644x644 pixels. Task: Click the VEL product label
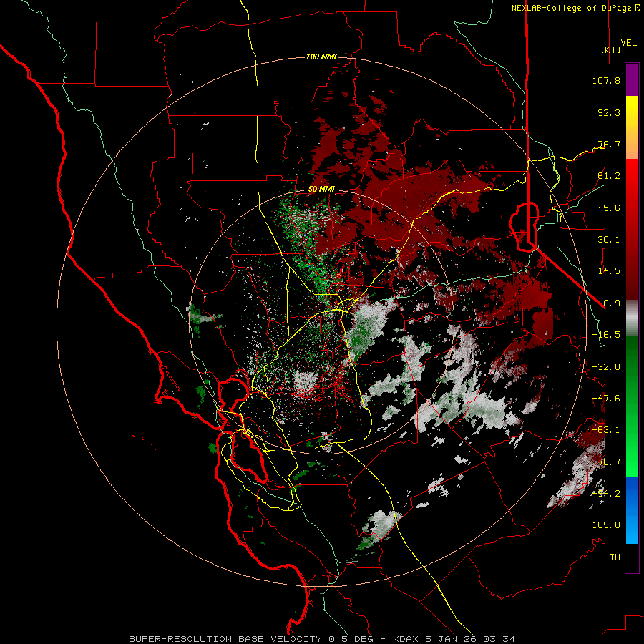(x=628, y=43)
